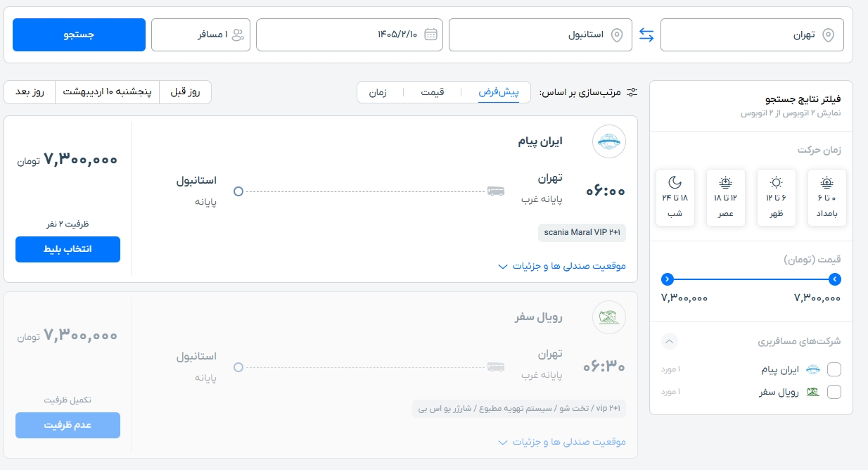Screen dimensions: 868x470
Task: Expand seat details for ایران پیام bus
Action: 562,266
